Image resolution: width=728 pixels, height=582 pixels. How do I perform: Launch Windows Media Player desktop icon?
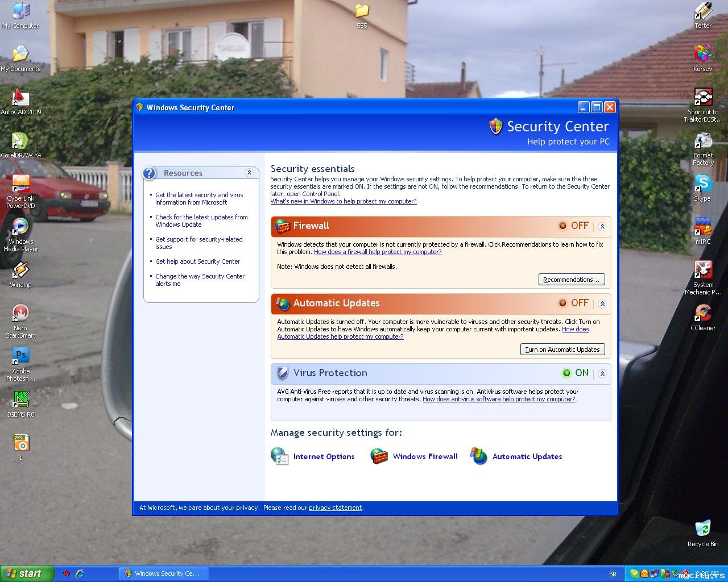(20, 235)
